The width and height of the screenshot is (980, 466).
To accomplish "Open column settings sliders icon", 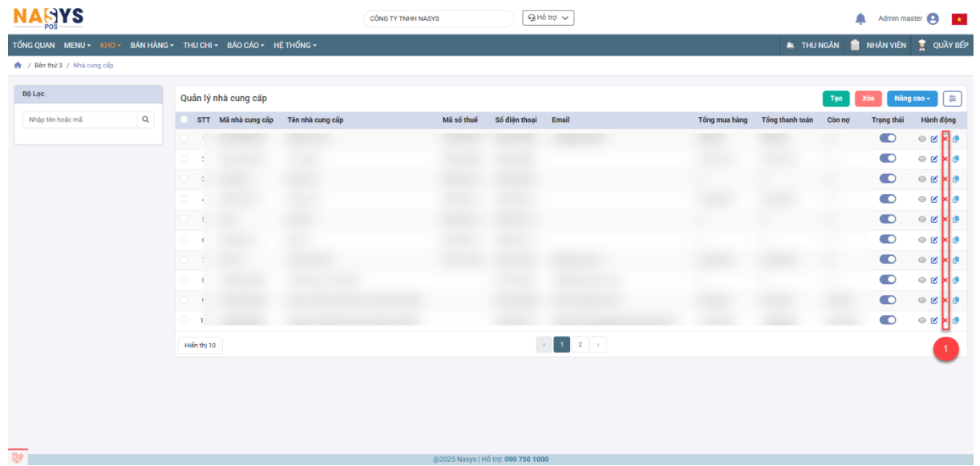I will tap(952, 99).
